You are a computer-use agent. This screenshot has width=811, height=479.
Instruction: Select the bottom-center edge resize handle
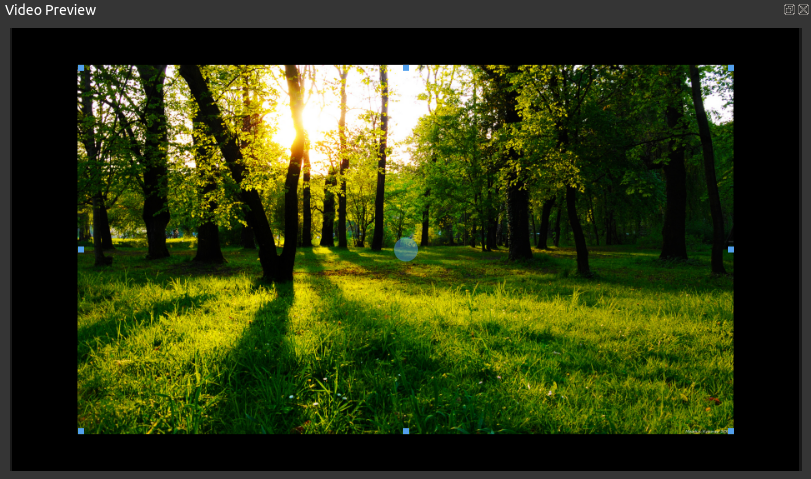(x=406, y=431)
